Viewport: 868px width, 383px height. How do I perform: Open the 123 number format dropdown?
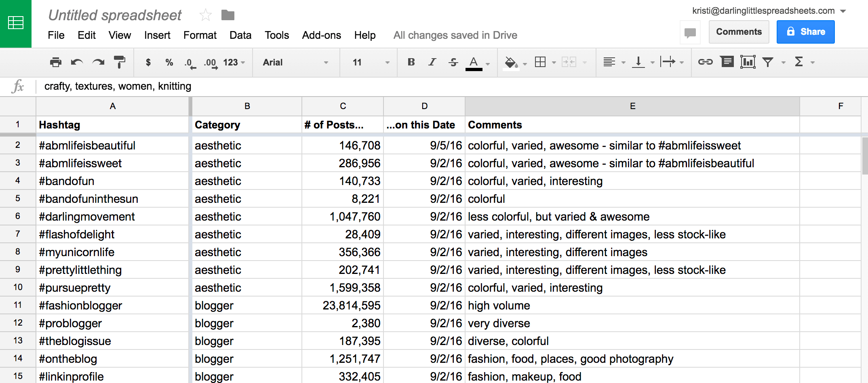(234, 62)
